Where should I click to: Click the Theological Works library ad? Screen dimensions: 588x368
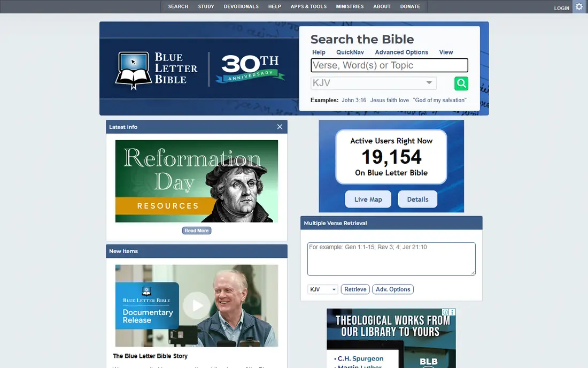point(391,339)
